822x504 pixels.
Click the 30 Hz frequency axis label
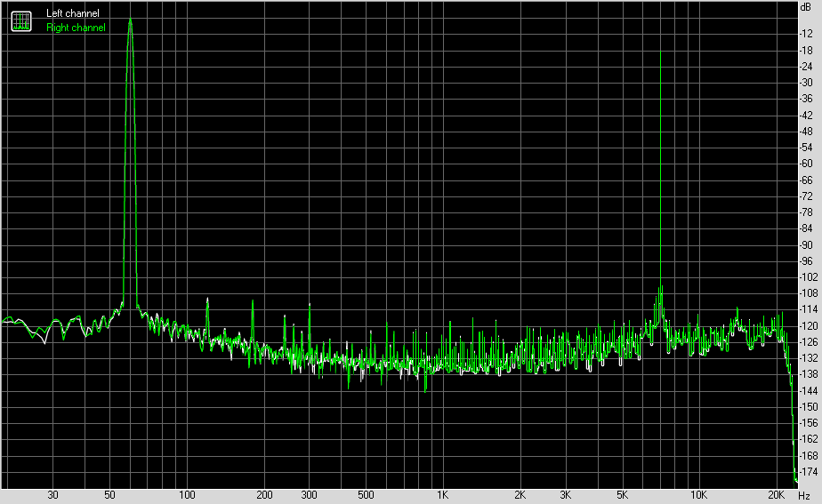click(x=52, y=495)
